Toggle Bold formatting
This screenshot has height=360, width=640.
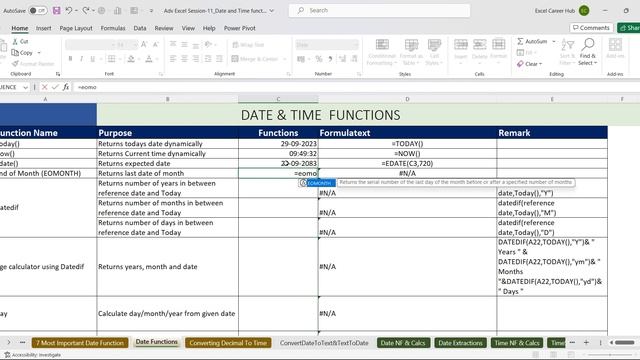tap(70, 59)
